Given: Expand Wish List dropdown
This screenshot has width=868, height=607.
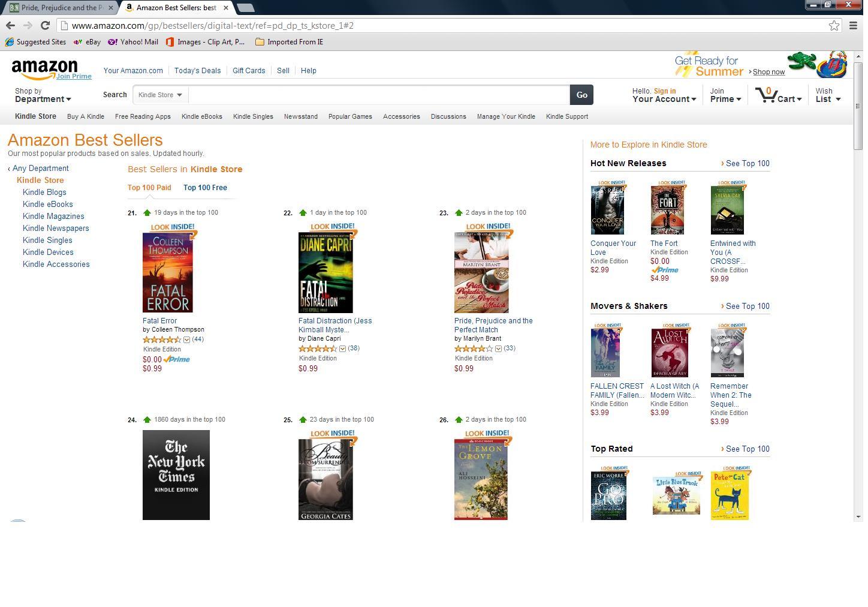Looking at the screenshot, I should 828,95.
